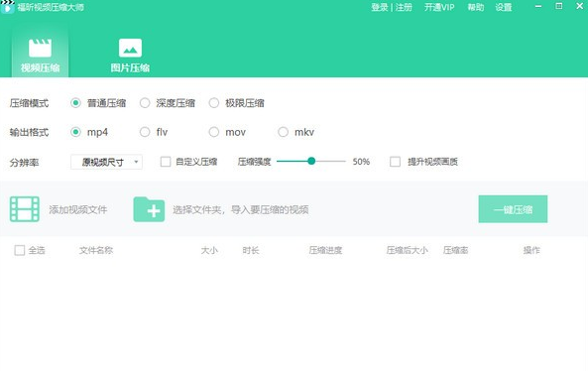
Task: Select 极限压缩 compression mode
Action: tap(214, 103)
